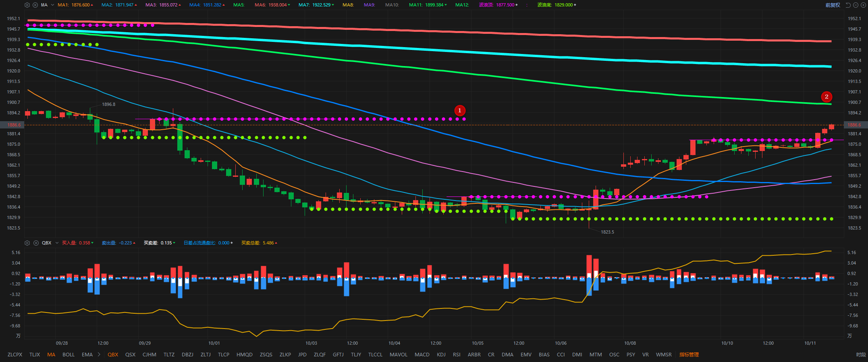Open the 前复权 adjustment menu
The image size is (868, 362).
[833, 5]
